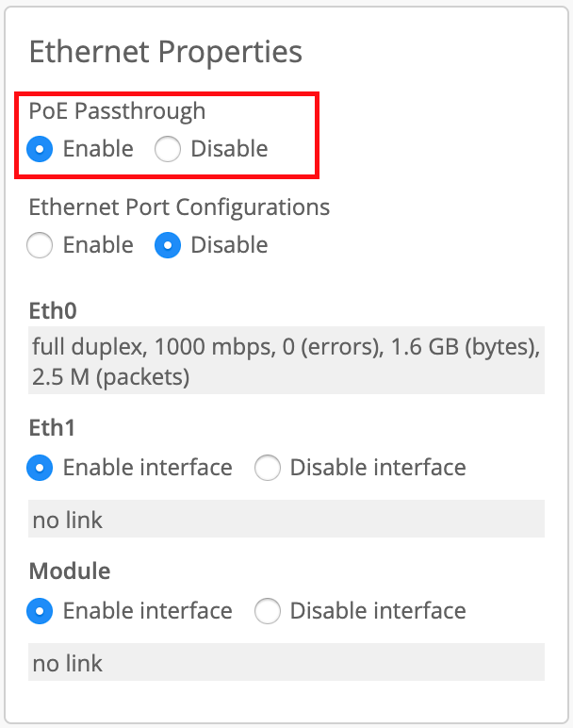Click the Eth1 bold label
This screenshot has height=728, width=573.
53,428
